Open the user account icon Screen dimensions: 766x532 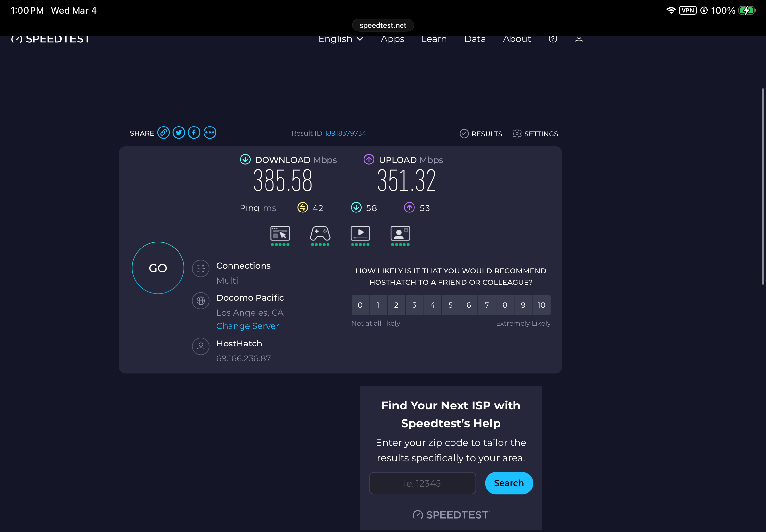click(579, 39)
